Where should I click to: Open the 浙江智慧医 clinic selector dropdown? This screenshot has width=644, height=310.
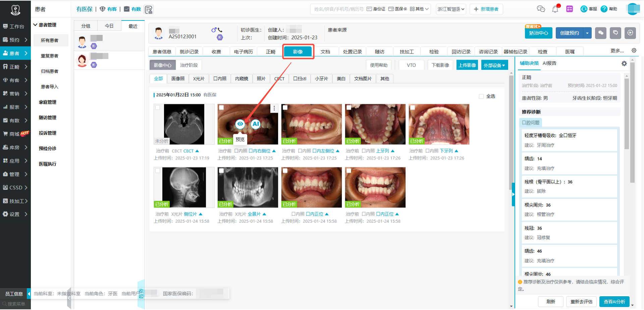click(x=451, y=9)
